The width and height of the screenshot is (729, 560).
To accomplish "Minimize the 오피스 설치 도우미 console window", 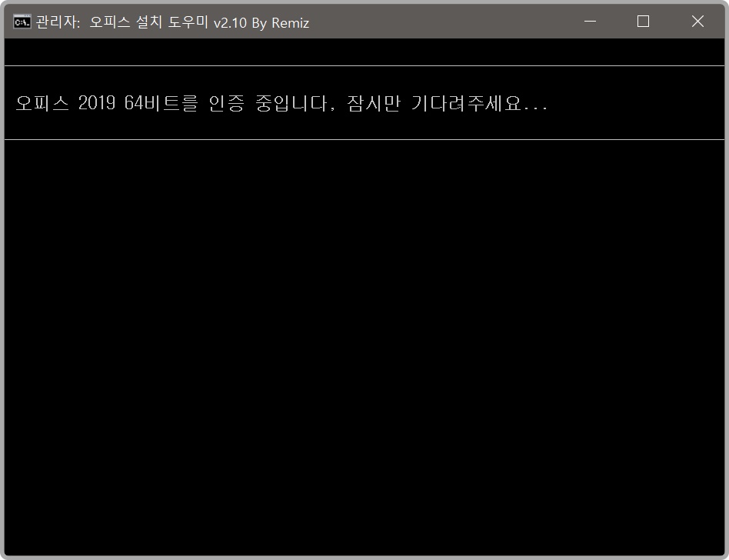I will coord(589,22).
